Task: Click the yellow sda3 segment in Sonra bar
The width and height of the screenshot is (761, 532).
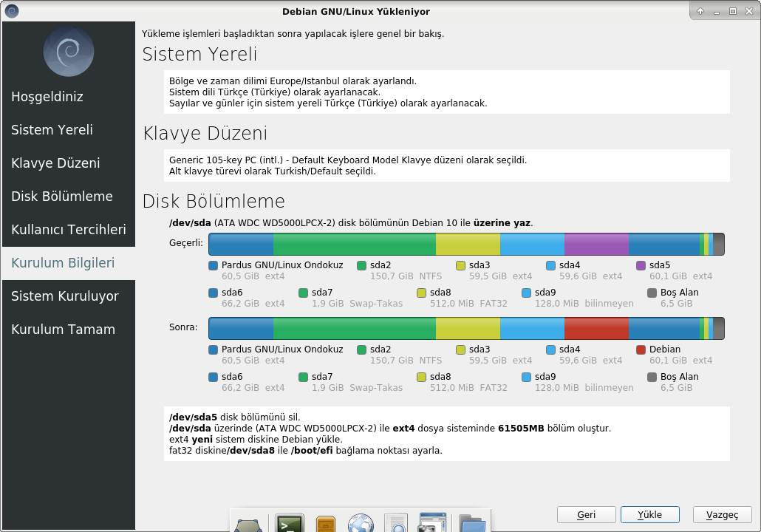Action: click(x=468, y=329)
